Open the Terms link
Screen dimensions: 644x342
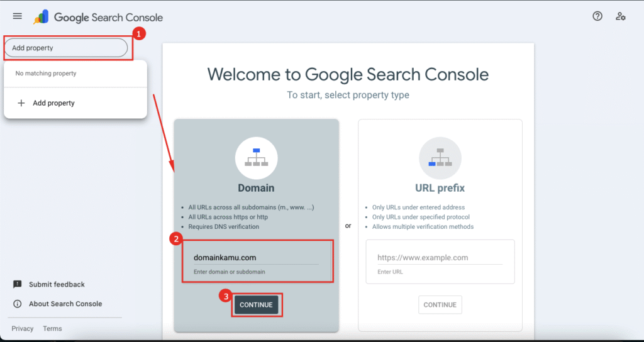point(52,328)
